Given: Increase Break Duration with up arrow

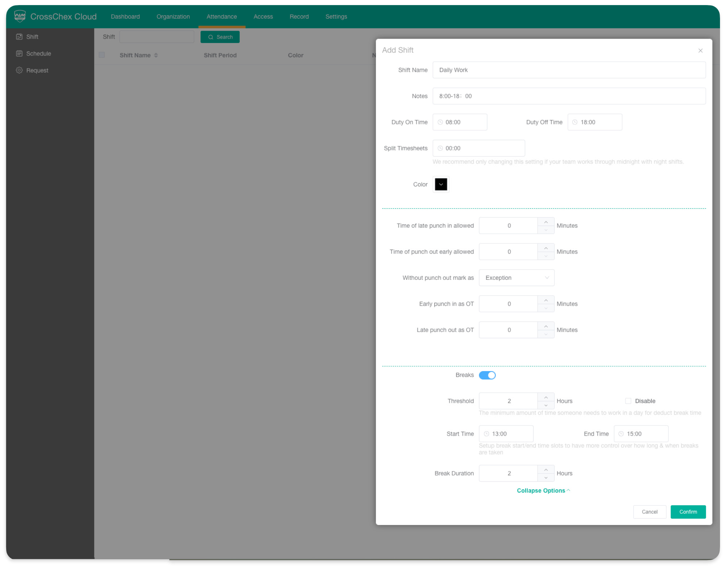Looking at the screenshot, I should 546,470.
